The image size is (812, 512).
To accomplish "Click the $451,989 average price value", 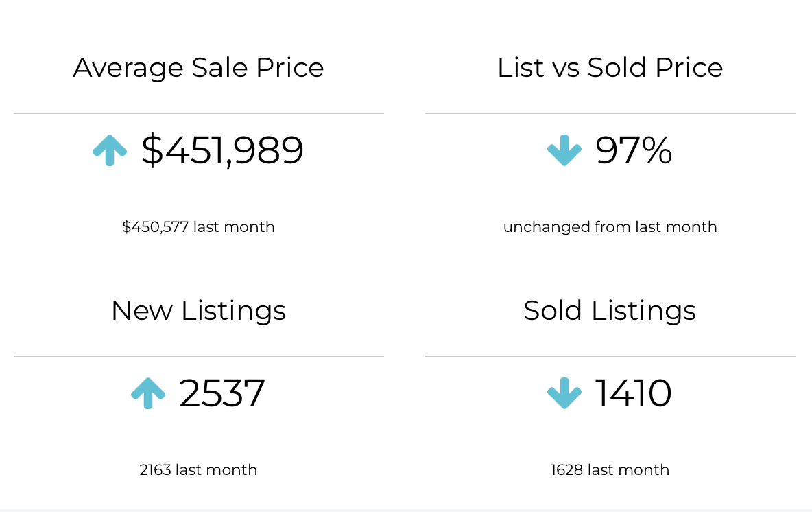I will point(222,150).
